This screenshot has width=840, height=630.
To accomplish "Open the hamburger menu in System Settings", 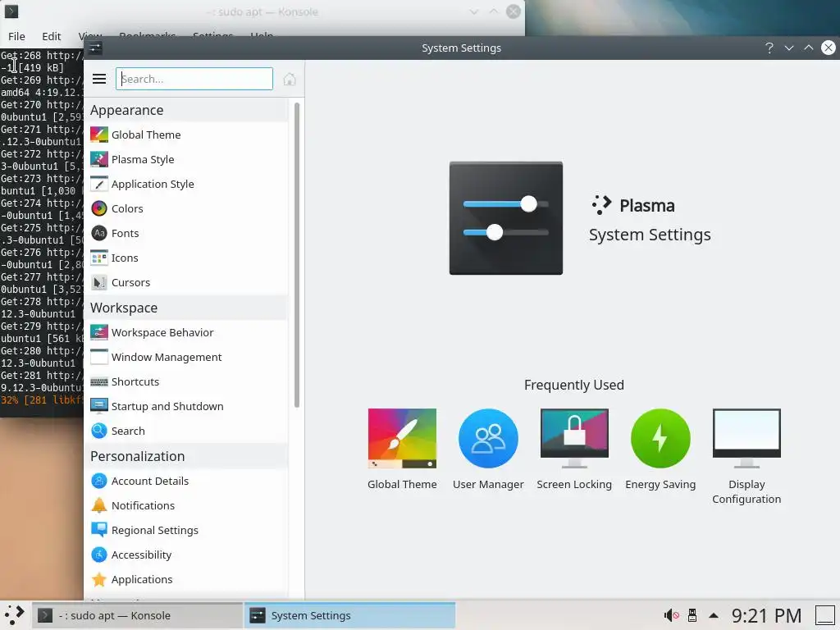I will (99, 79).
